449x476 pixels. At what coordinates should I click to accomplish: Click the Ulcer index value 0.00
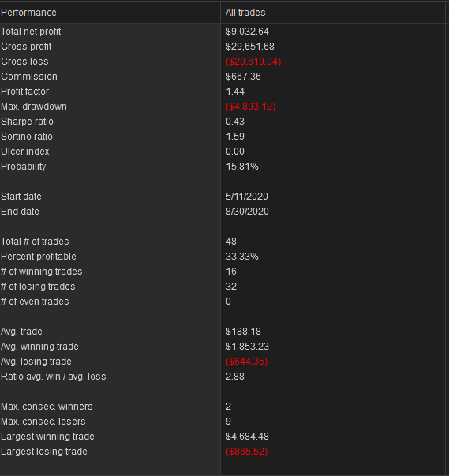coord(235,152)
